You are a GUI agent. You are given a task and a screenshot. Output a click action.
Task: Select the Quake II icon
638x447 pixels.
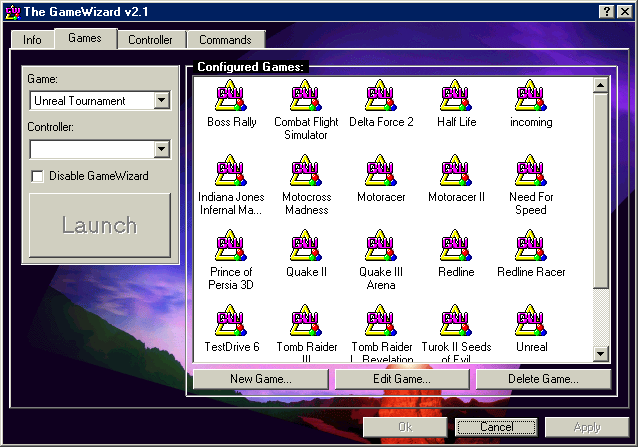coord(306,245)
